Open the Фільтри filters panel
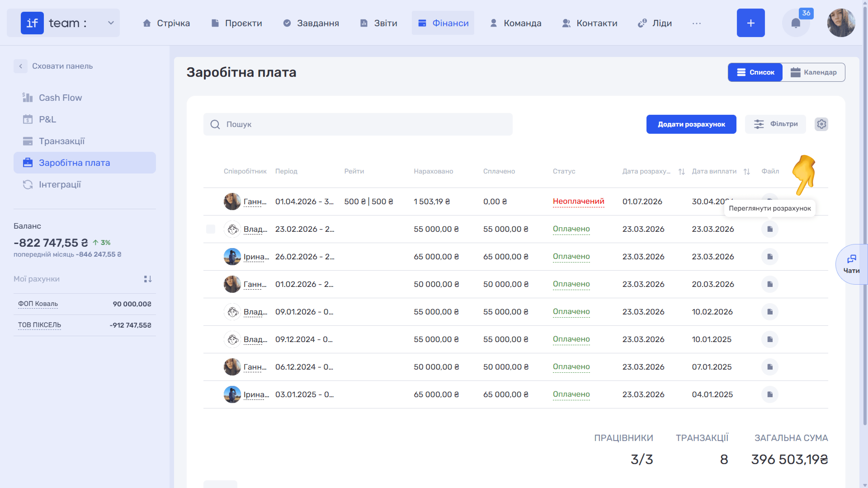The height and width of the screenshot is (488, 868). (x=775, y=124)
